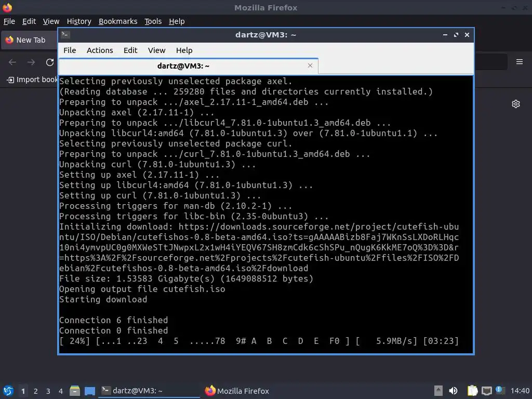Screen dimensions: 532x399
Task: Open Firefox Tools menu
Action: tap(153, 21)
